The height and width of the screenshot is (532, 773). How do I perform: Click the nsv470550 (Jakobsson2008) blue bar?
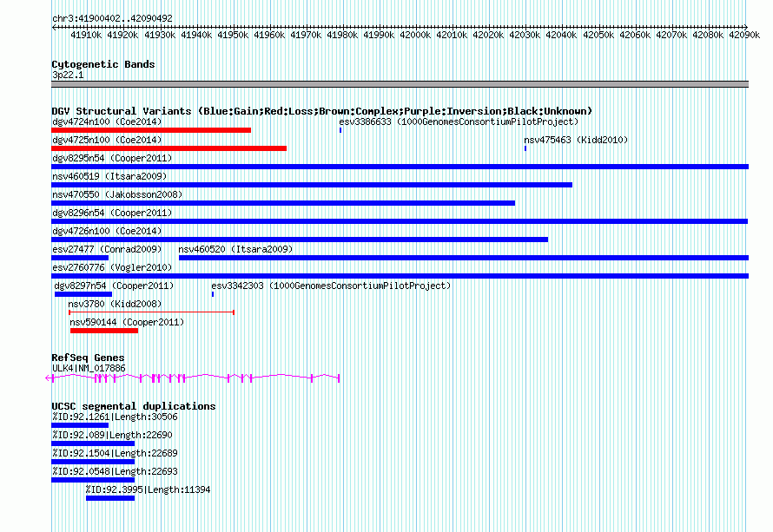coord(283,203)
